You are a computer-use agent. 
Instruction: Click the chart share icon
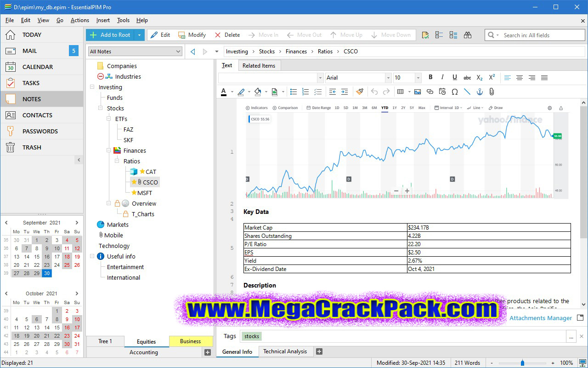[x=561, y=108]
